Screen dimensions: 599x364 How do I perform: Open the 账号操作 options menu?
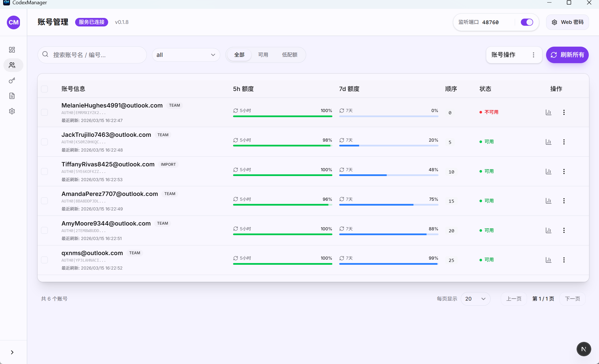click(x=514, y=55)
